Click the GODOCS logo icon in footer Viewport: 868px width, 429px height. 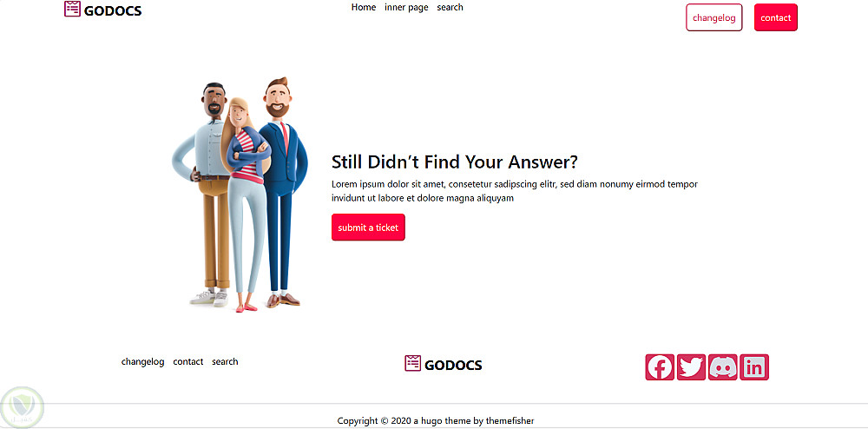pyautogui.click(x=413, y=363)
